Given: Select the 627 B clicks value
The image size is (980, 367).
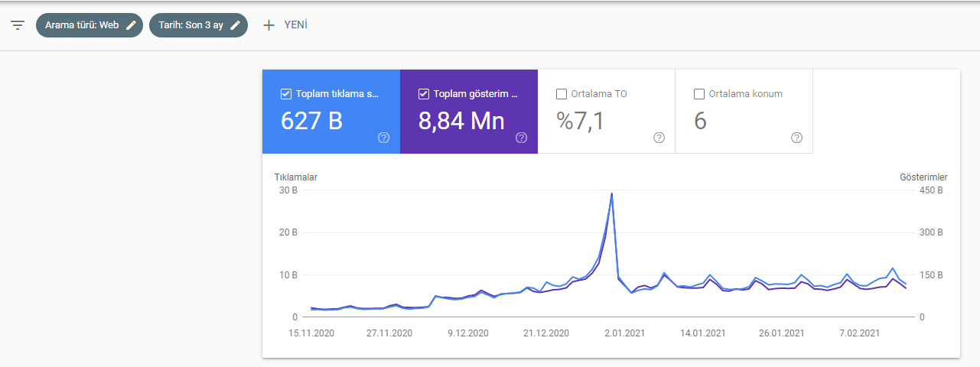Looking at the screenshot, I should click(x=311, y=121).
